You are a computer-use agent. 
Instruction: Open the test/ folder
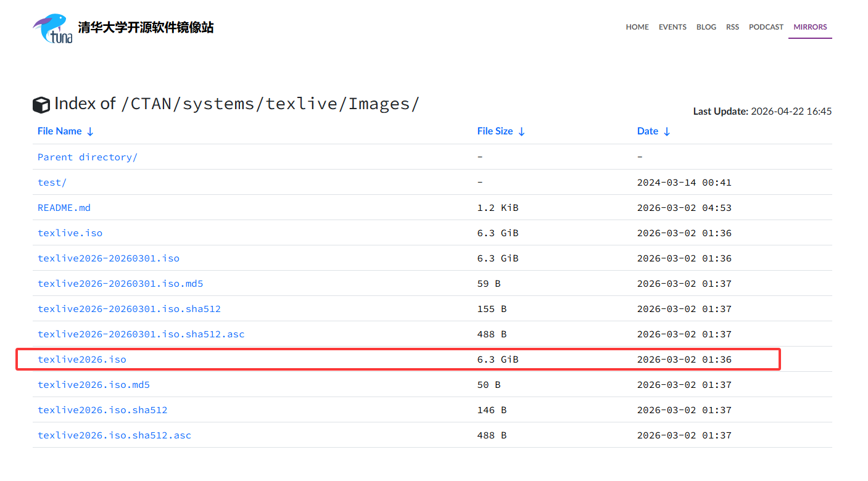[52, 183]
